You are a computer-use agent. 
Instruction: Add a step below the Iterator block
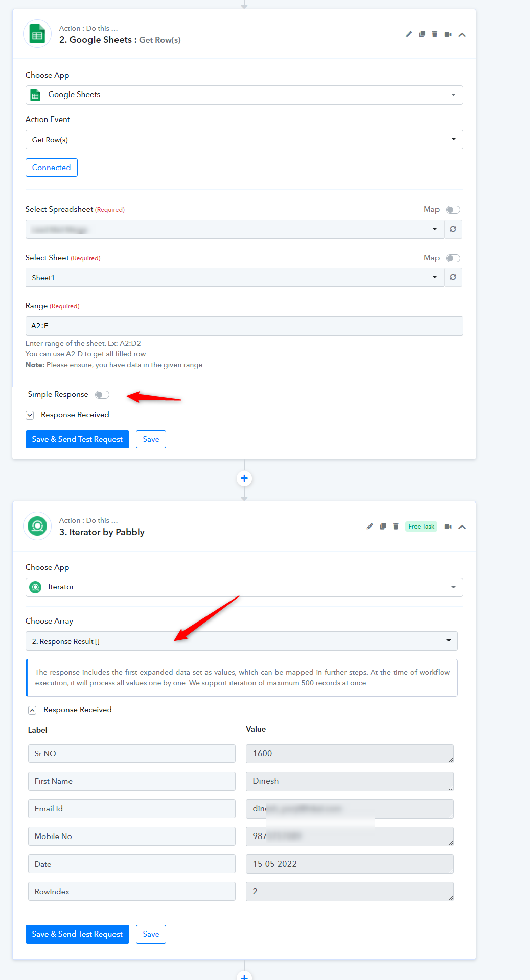[244, 976]
